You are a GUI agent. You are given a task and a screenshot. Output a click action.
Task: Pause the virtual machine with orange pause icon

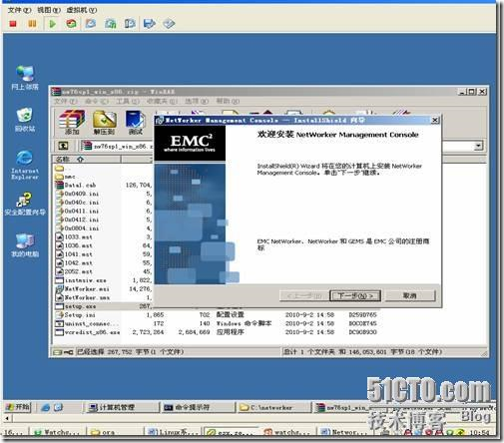pyautogui.click(x=32, y=24)
